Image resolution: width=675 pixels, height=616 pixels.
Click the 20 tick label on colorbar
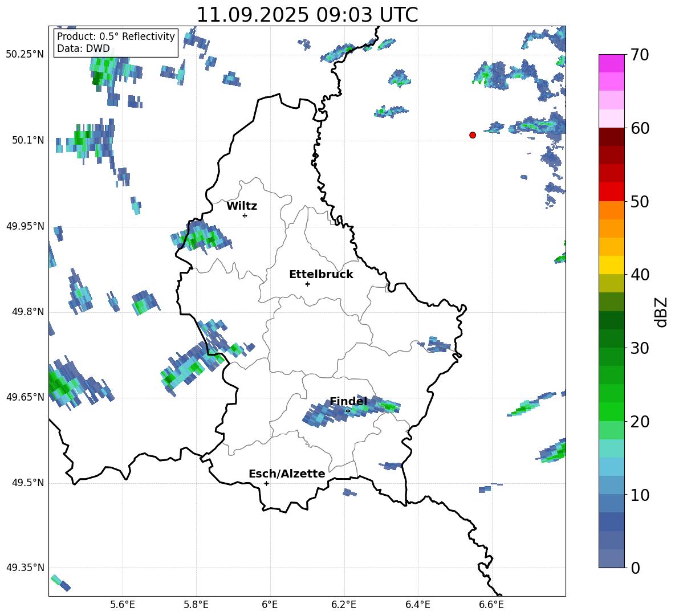coord(640,422)
